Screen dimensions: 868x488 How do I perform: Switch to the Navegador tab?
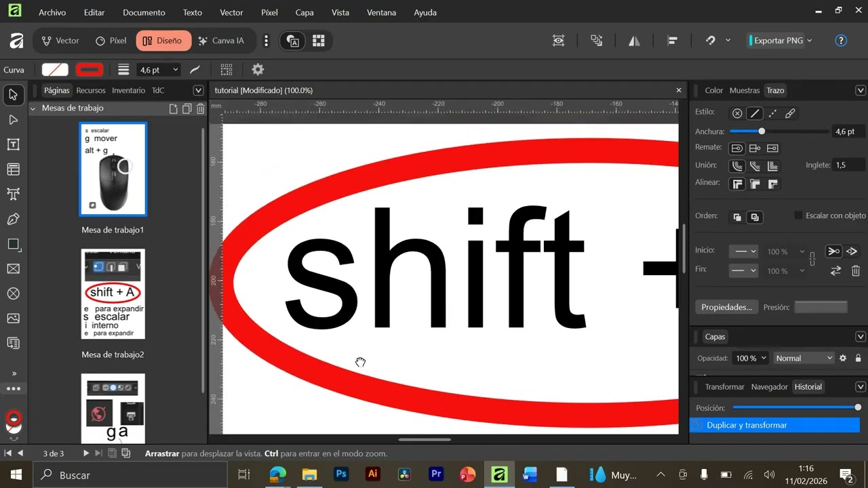769,387
